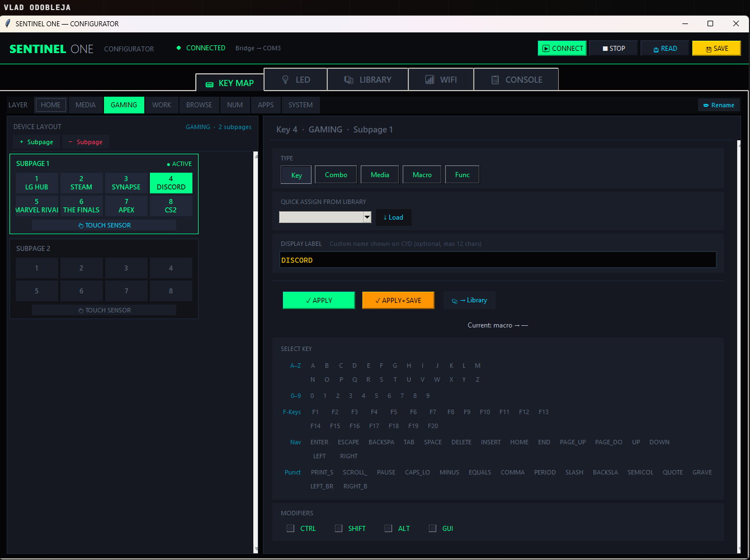Screen dimensions: 750x560
Task: Click the orange APPLY+SAVE button
Action: click(x=398, y=300)
